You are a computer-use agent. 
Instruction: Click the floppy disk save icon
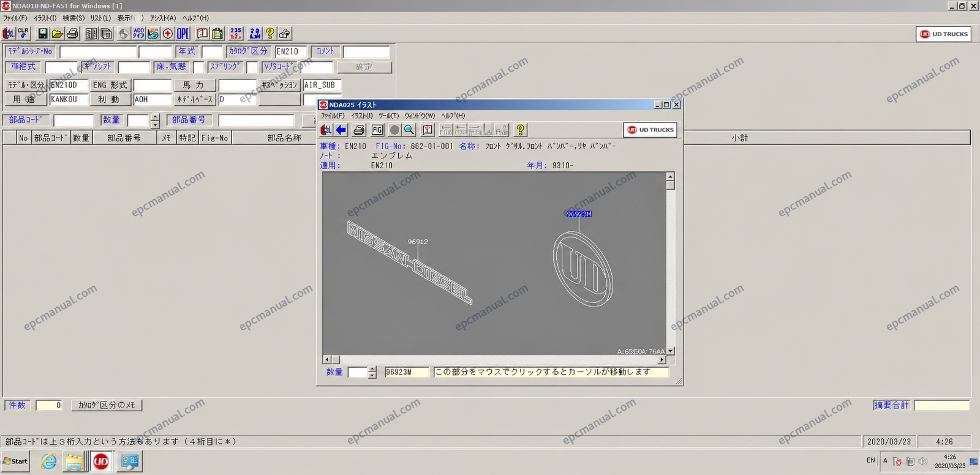click(43, 34)
